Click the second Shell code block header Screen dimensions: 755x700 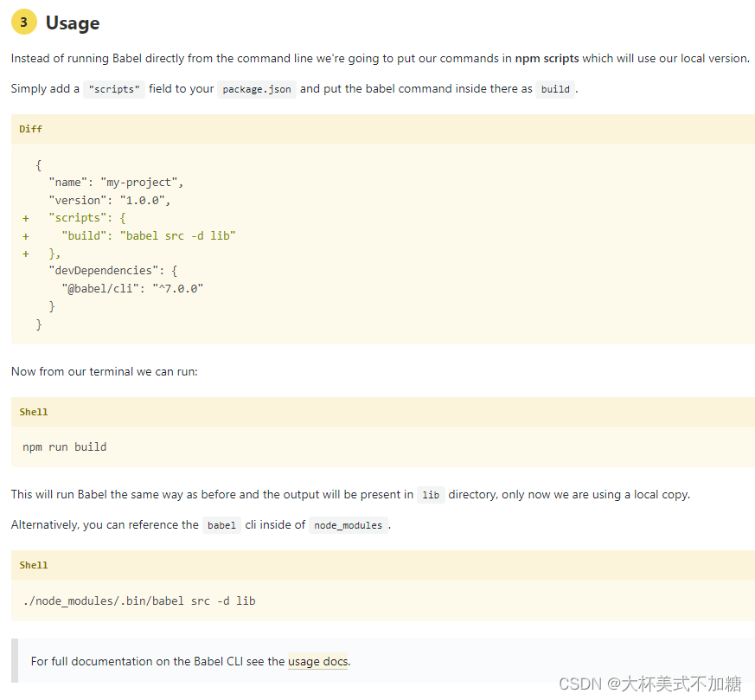click(383, 565)
